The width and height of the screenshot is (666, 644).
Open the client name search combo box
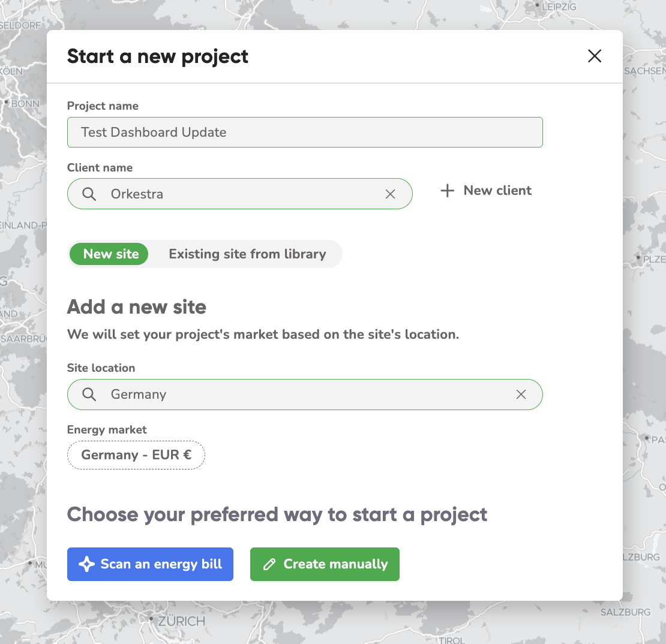coord(239,194)
